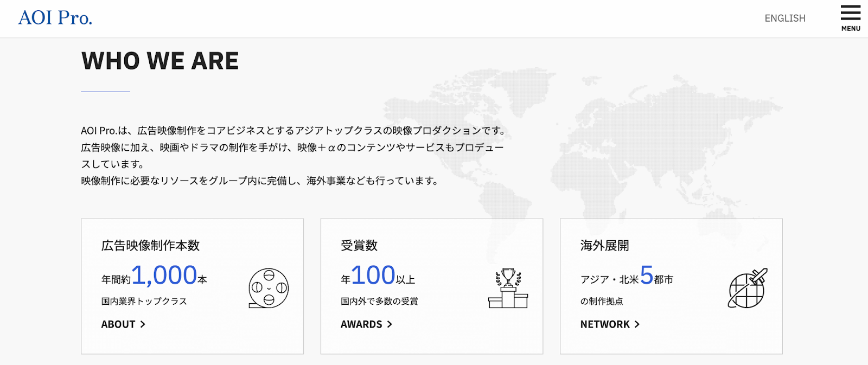Viewport: 868px width, 365px height.
Task: Switch site language to ENGLISH
Action: coord(785,18)
